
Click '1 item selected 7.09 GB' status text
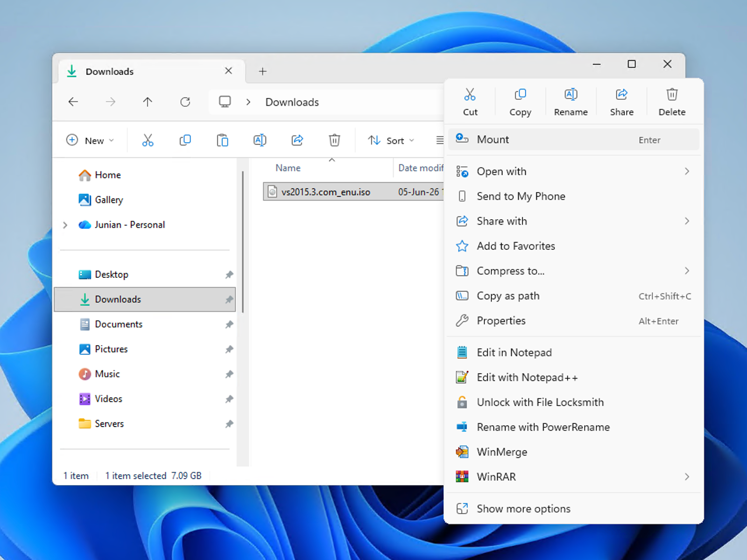coord(154,476)
